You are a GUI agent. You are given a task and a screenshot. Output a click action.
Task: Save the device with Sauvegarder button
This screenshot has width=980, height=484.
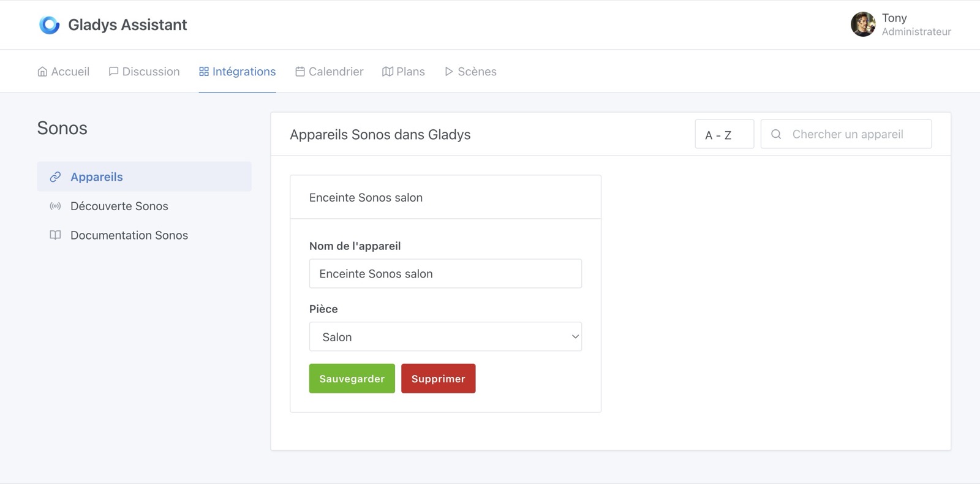click(x=352, y=379)
